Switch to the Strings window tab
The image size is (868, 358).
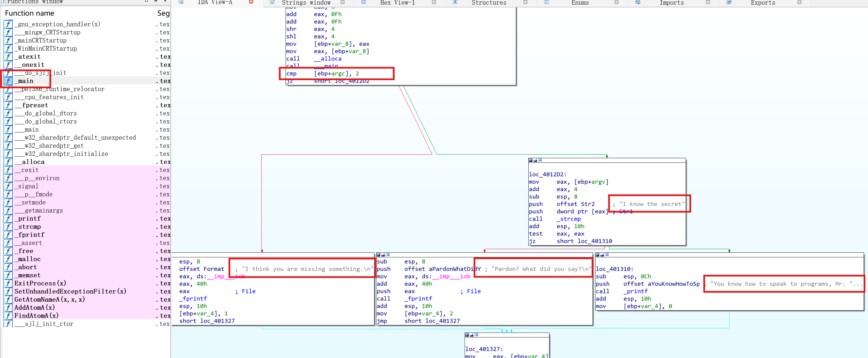306,3
